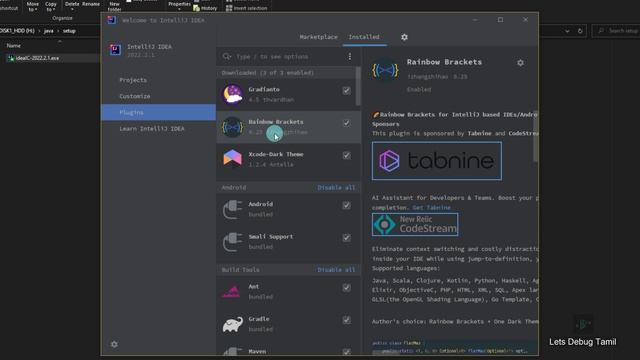Click Disable all for Android group
The height and width of the screenshot is (360, 640).
336,188
